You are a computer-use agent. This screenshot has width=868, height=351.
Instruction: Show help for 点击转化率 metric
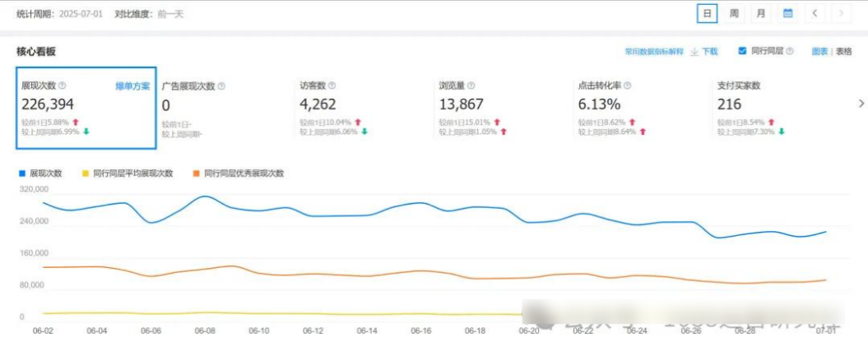click(627, 86)
